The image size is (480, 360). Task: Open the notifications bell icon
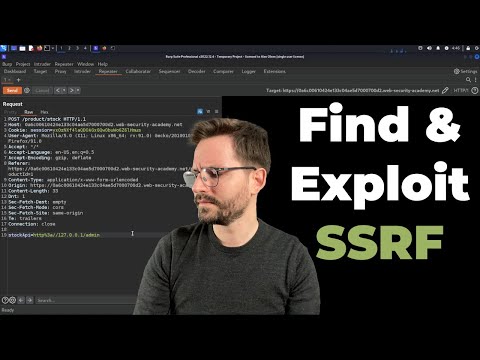click(x=438, y=48)
